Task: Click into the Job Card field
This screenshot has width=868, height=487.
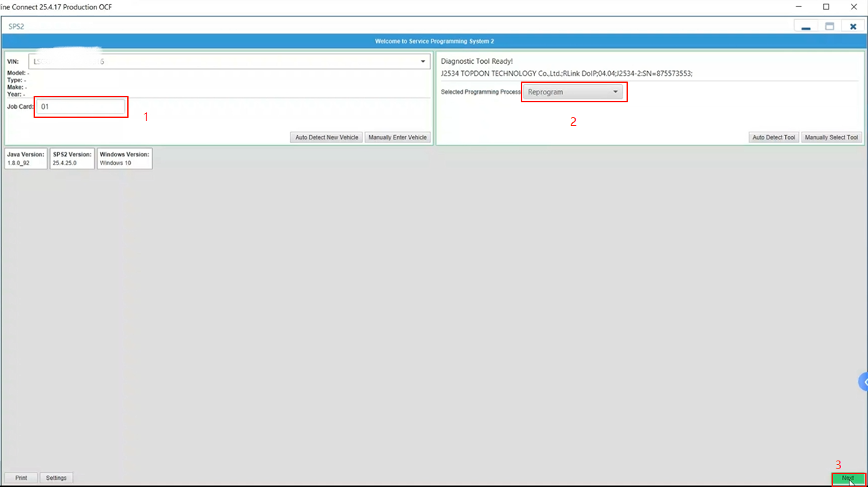Action: coord(81,107)
